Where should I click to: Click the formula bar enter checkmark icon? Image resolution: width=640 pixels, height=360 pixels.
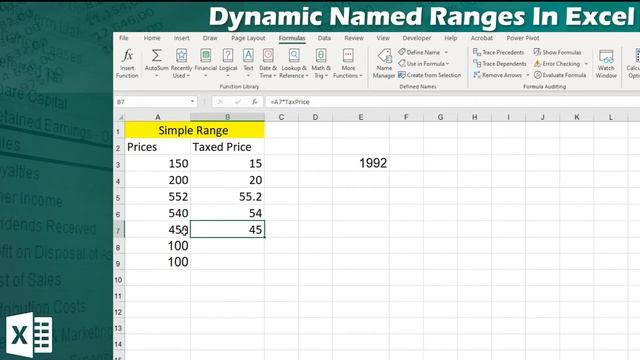238,102
